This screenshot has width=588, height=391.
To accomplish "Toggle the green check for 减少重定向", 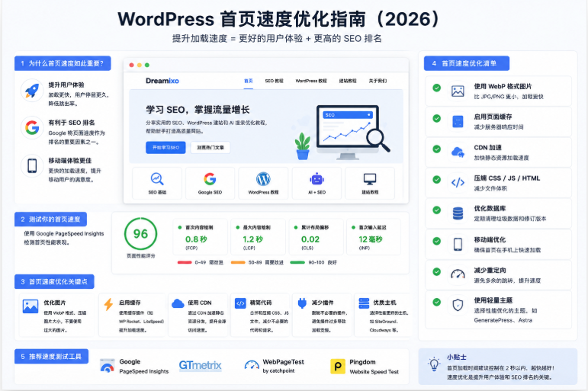I will pyautogui.click(x=436, y=271).
